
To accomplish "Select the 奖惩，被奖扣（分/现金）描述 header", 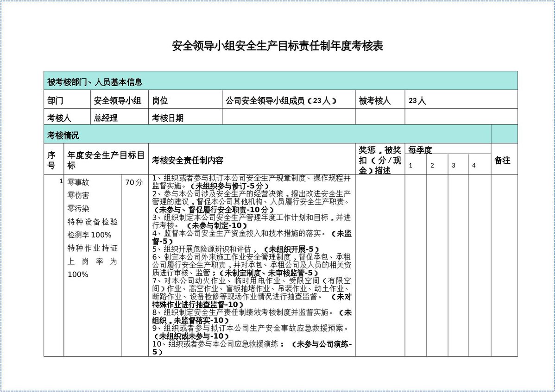I will (x=380, y=159).
